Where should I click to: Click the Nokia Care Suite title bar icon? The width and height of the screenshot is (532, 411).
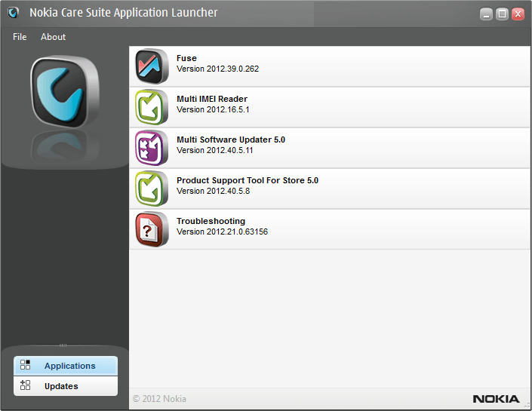[14, 13]
